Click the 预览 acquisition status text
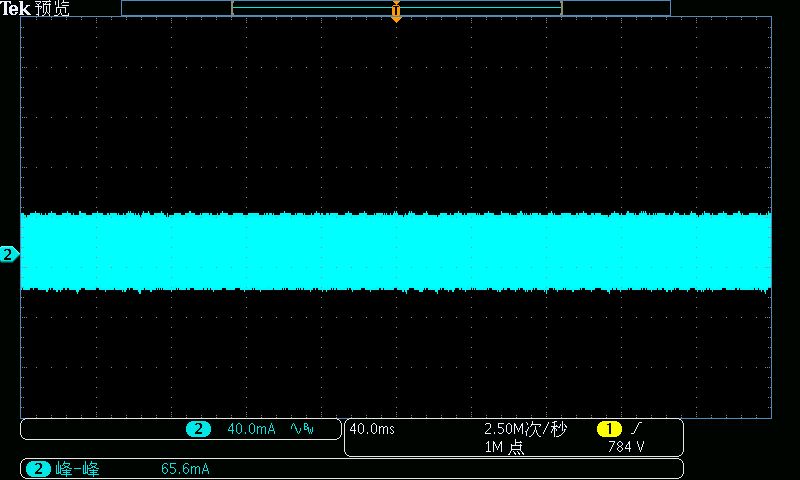The image size is (800, 480). [x=52, y=9]
